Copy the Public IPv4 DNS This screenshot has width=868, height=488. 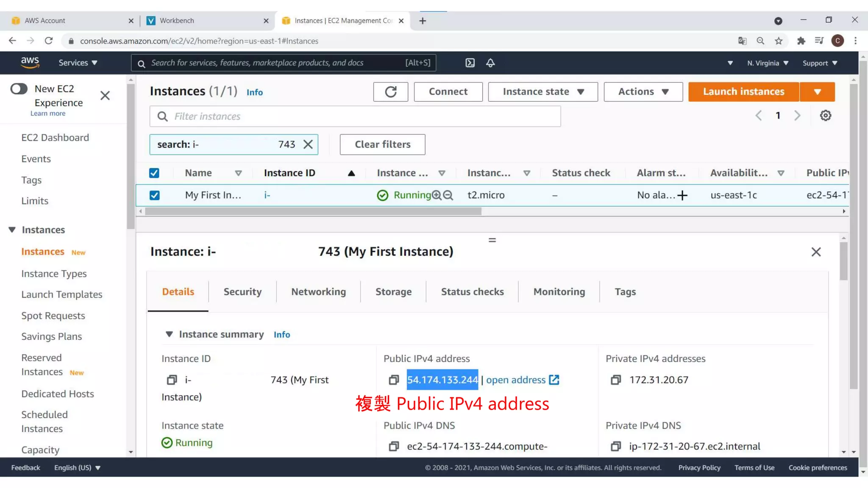(x=394, y=446)
